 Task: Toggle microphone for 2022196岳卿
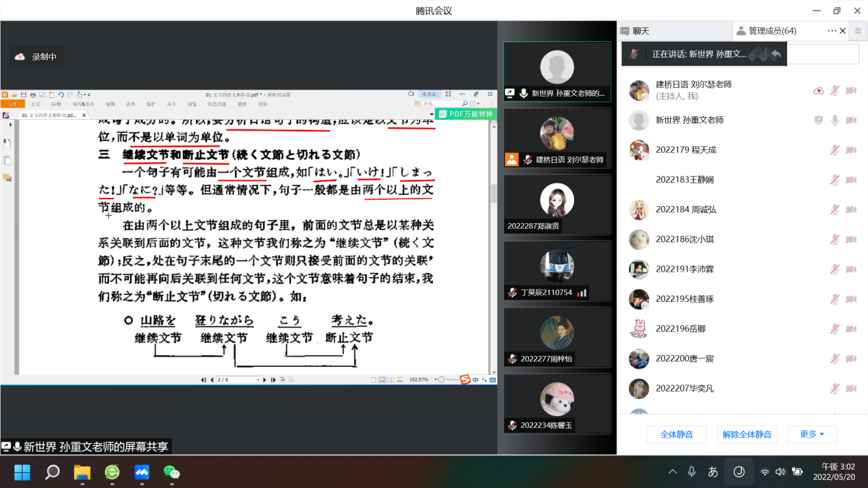(834, 329)
